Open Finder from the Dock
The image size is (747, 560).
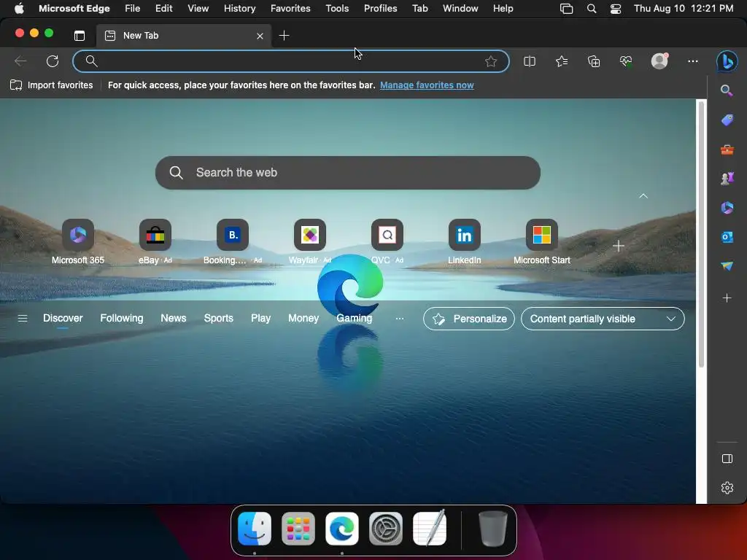tap(255, 529)
